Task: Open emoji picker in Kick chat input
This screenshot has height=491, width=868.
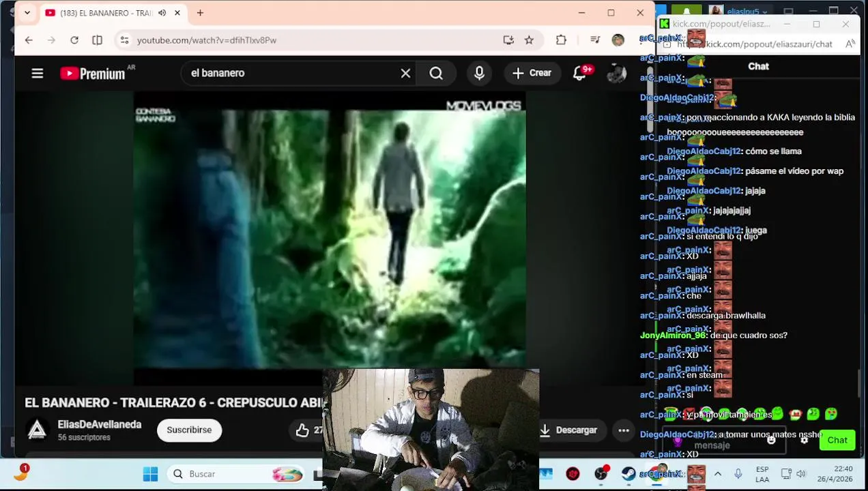Action: click(771, 441)
